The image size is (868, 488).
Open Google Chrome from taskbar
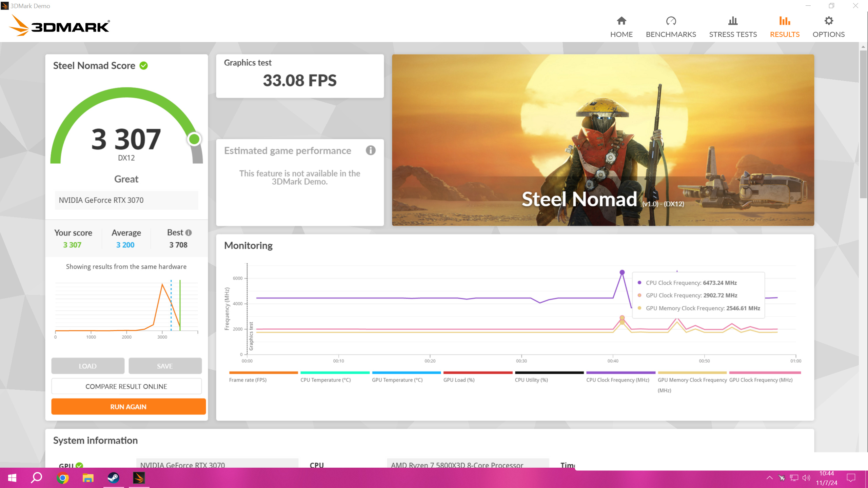pyautogui.click(x=62, y=478)
